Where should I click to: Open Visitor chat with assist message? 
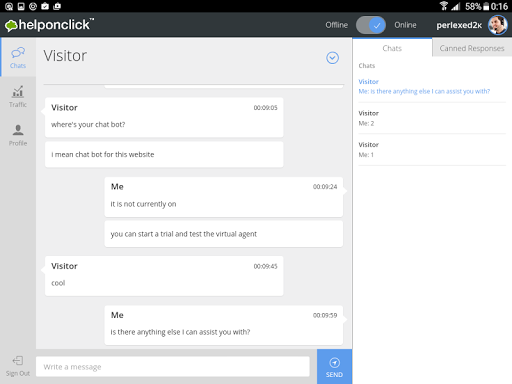pos(432,87)
